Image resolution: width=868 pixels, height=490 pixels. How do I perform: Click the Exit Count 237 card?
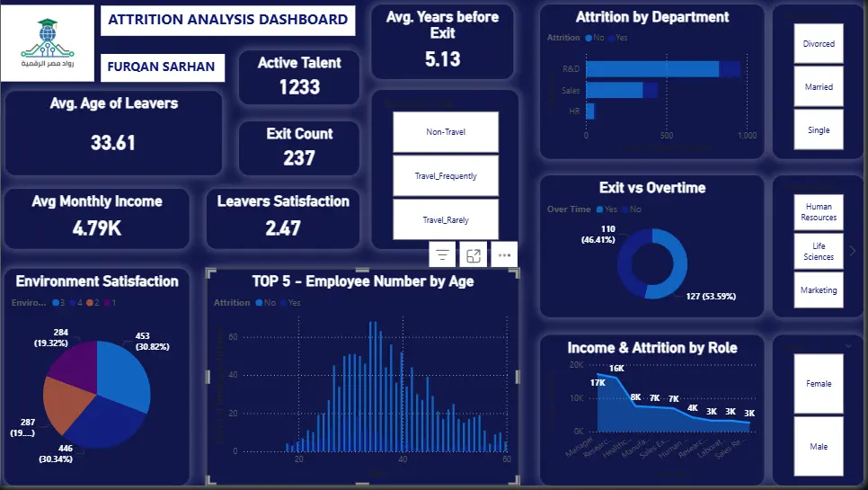(299, 147)
